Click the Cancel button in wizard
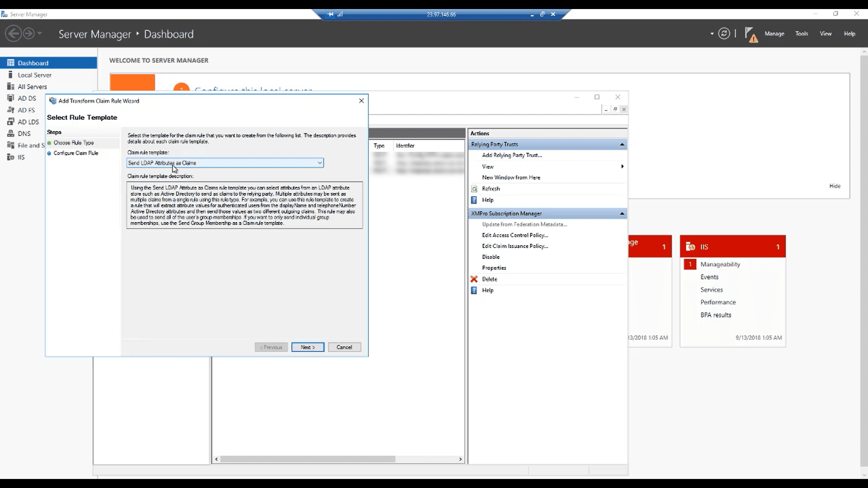868x488 pixels. click(344, 347)
